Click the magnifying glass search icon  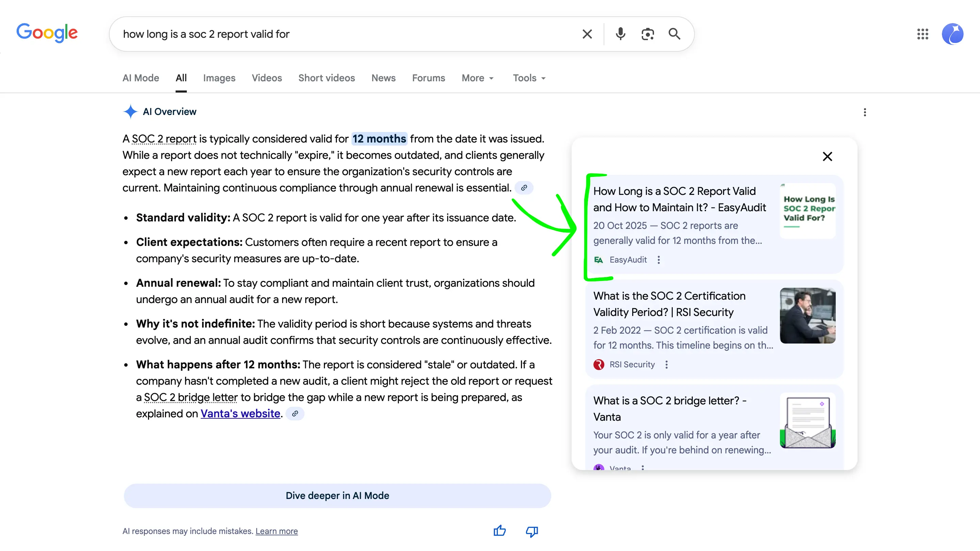click(674, 34)
